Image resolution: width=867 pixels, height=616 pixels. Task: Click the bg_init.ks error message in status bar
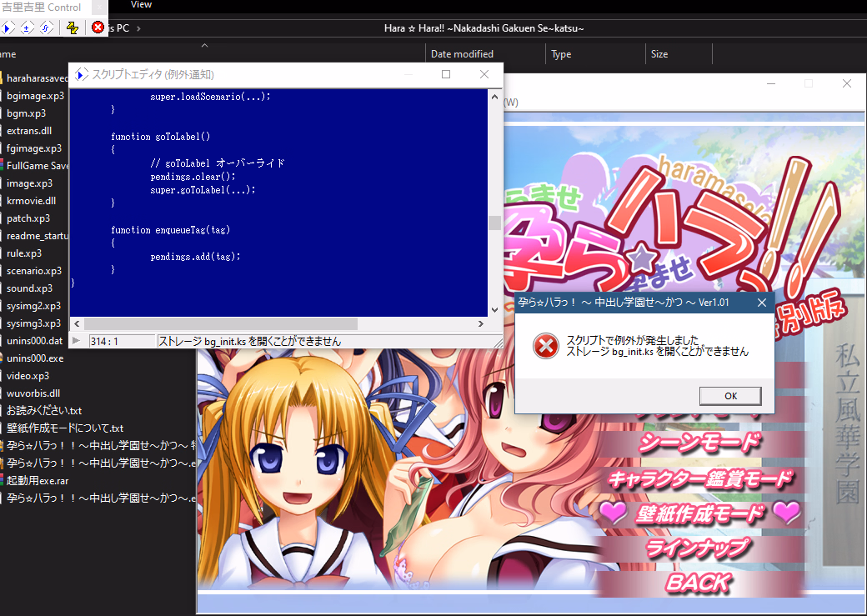250,341
